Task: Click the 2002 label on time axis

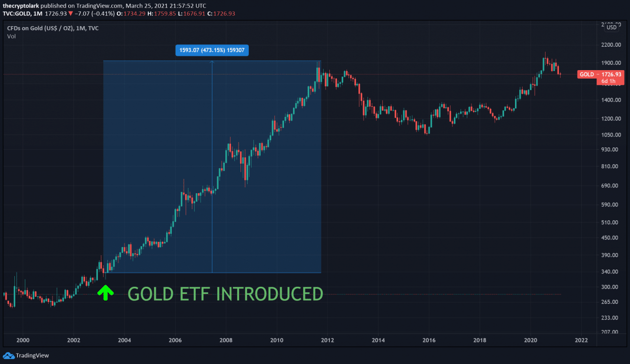Action: click(x=73, y=340)
